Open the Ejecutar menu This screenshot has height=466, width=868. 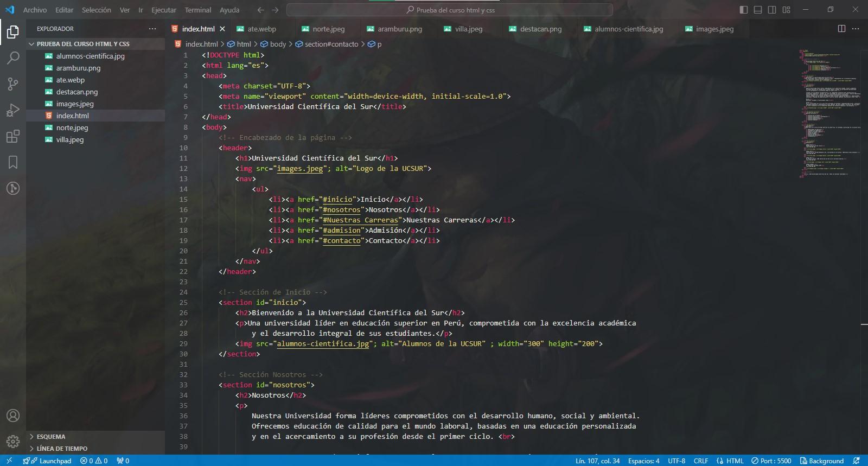(x=164, y=10)
